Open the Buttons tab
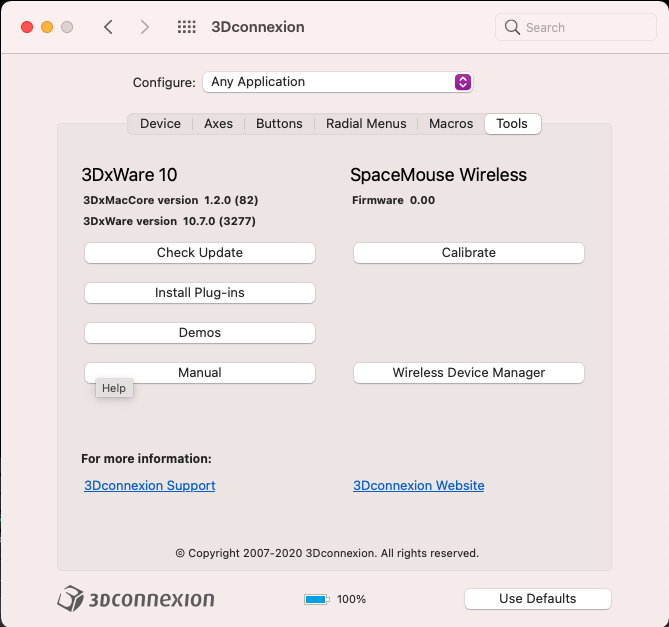Image resolution: width=669 pixels, height=627 pixels. tap(279, 124)
